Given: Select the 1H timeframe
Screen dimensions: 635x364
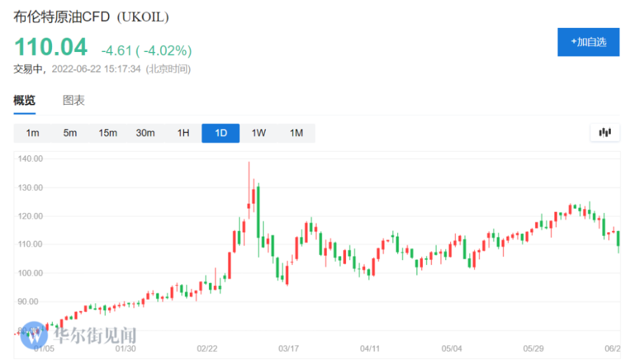Looking at the screenshot, I should [183, 133].
